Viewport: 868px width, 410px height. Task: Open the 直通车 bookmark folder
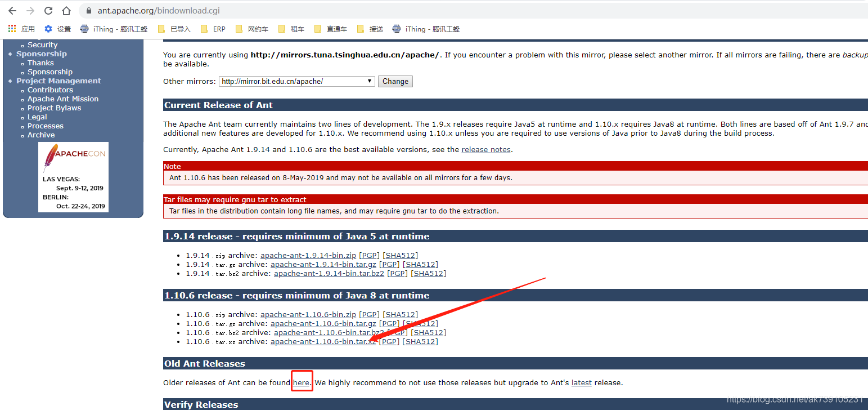pyautogui.click(x=330, y=29)
